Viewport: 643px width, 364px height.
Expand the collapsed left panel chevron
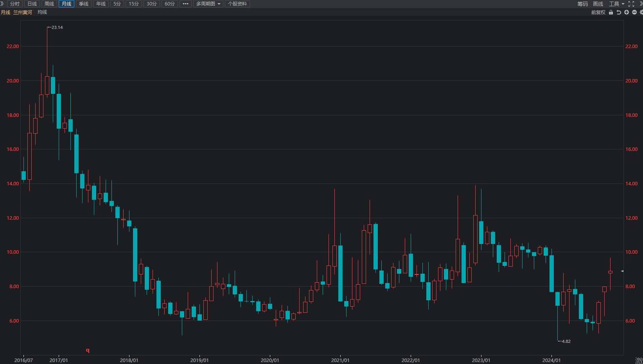[x=2, y=4]
